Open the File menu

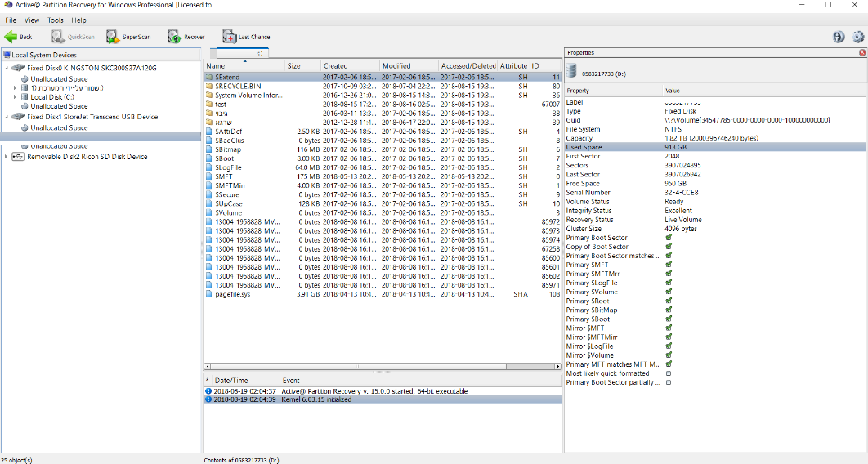click(11, 20)
